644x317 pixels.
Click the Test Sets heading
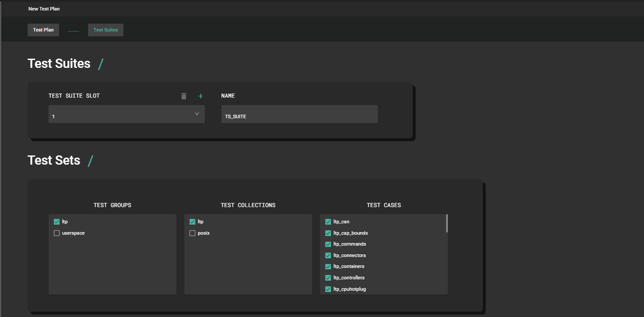click(54, 160)
